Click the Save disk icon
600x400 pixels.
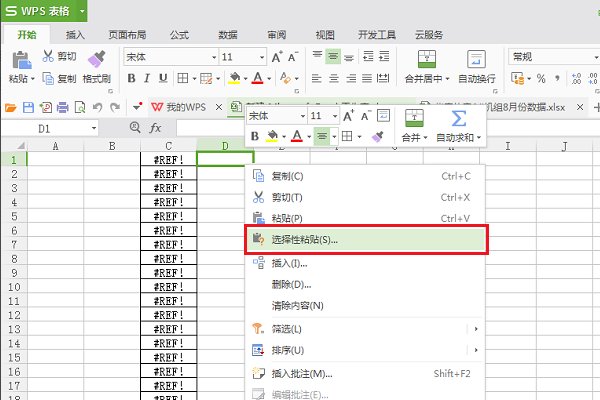pyautogui.click(x=28, y=108)
